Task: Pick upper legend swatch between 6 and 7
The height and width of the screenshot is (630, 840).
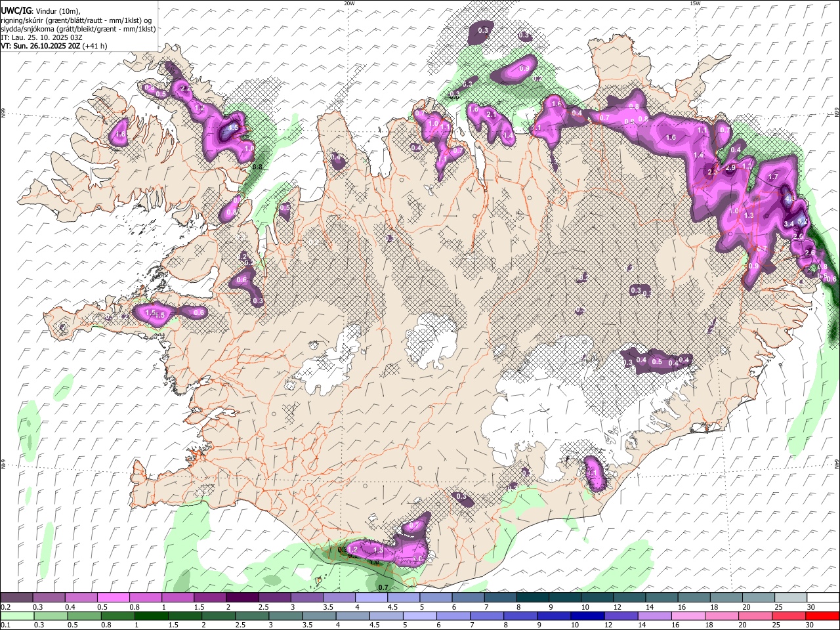Action: 468,598
